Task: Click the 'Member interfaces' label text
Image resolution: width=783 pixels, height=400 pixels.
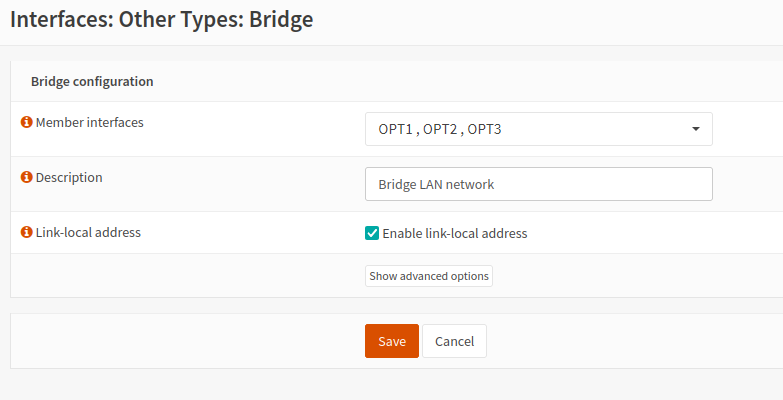Action: [x=89, y=122]
